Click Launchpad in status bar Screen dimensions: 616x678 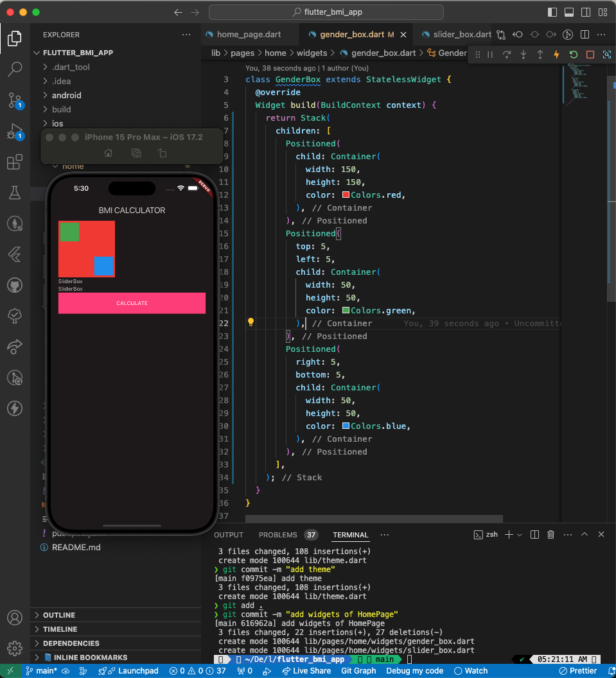coord(128,671)
